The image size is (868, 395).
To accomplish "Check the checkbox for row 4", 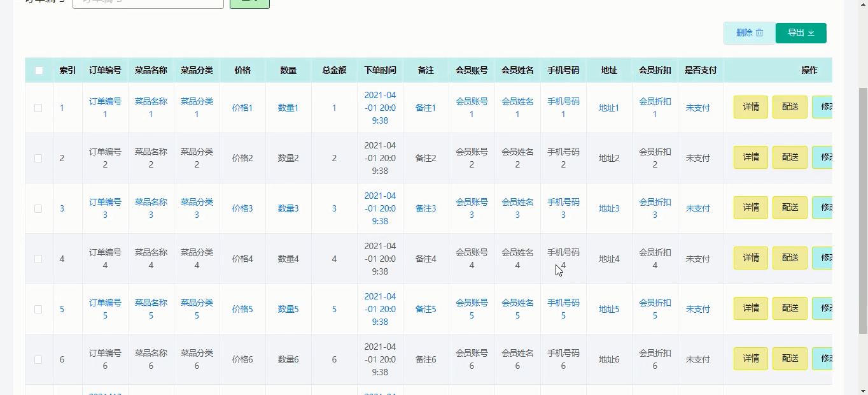I will (x=38, y=259).
